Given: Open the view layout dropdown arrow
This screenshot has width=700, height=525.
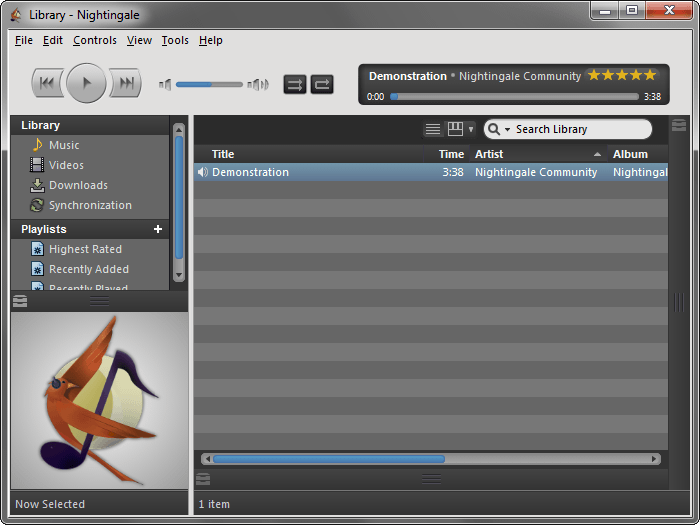Looking at the screenshot, I should 471,129.
